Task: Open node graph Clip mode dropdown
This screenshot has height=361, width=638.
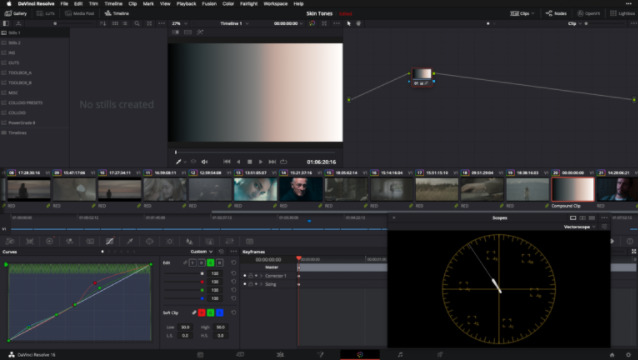Action: pyautogui.click(x=575, y=24)
